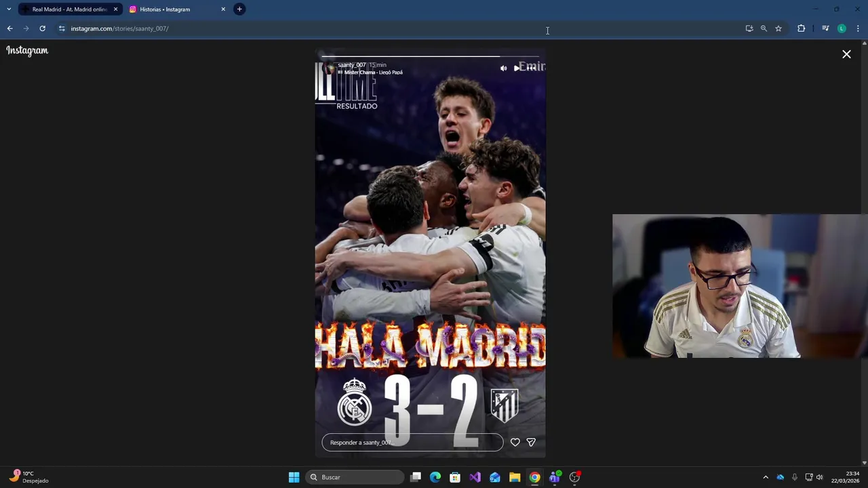Open the Chrome three-dot menu
The image size is (868, 488).
[x=858, y=28]
